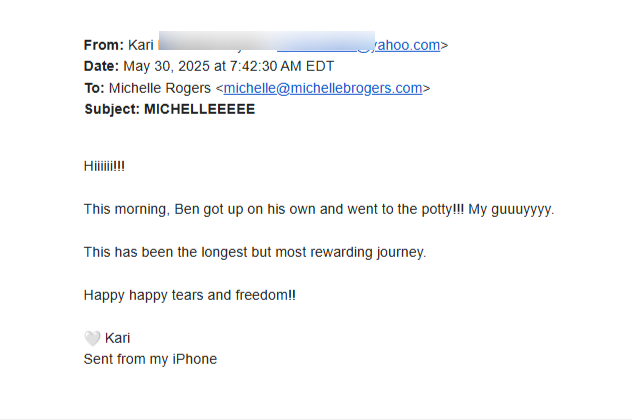The height and width of the screenshot is (420, 632).
Task: Click "Happy happy tears and freedom!!" line
Action: pos(190,295)
